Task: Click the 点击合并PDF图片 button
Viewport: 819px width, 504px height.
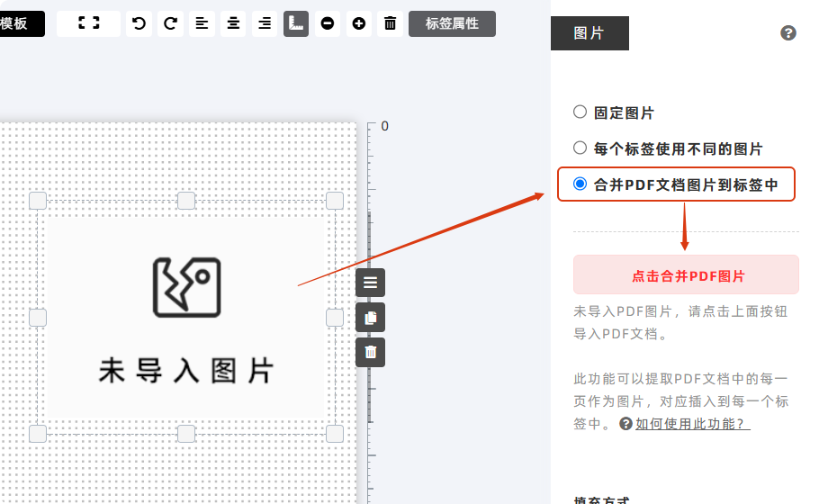Action: tap(686, 275)
